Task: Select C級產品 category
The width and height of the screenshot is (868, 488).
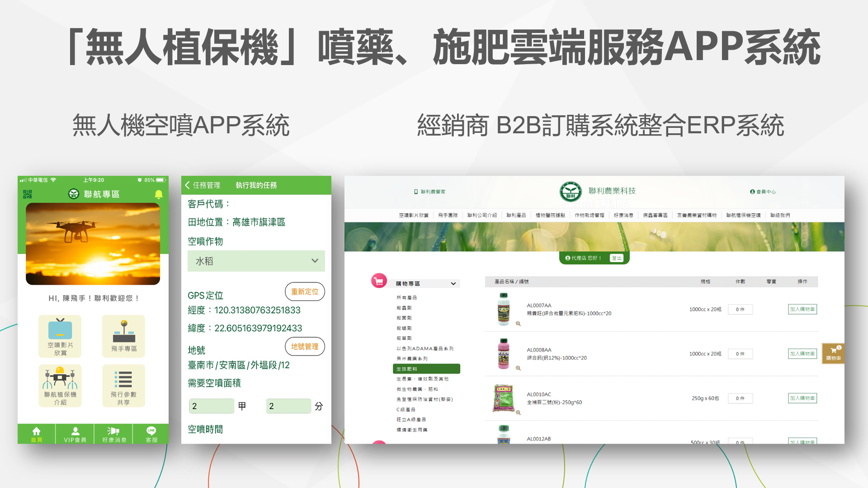Action: tap(406, 410)
